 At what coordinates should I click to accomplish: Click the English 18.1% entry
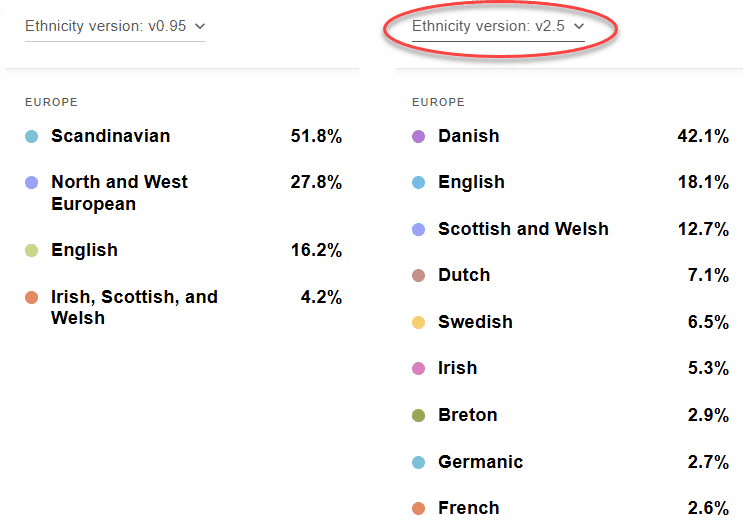[471, 182]
